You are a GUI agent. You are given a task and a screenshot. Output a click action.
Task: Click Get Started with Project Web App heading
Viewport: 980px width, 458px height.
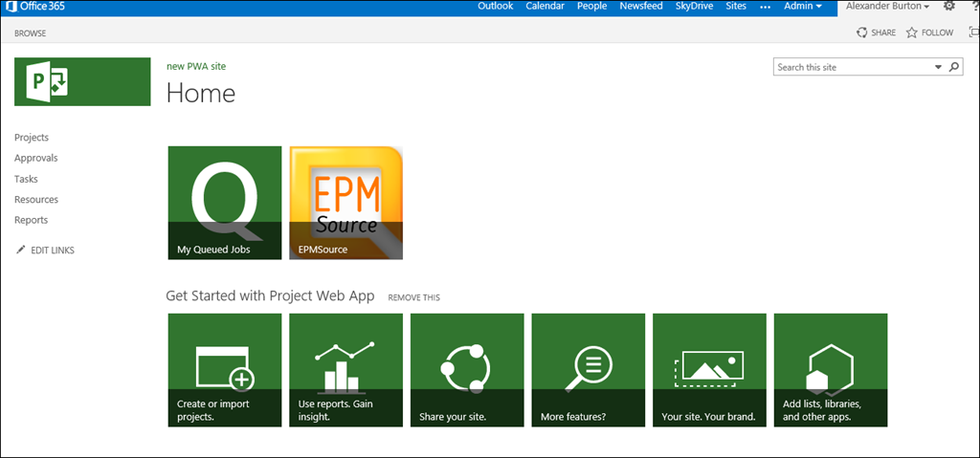point(270,295)
